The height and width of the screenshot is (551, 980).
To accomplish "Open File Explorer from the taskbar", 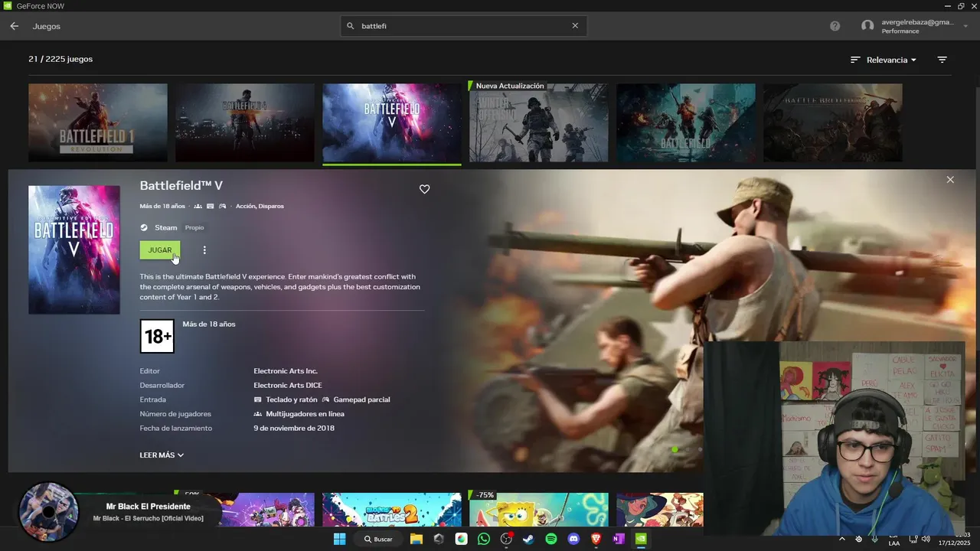I will [x=416, y=539].
